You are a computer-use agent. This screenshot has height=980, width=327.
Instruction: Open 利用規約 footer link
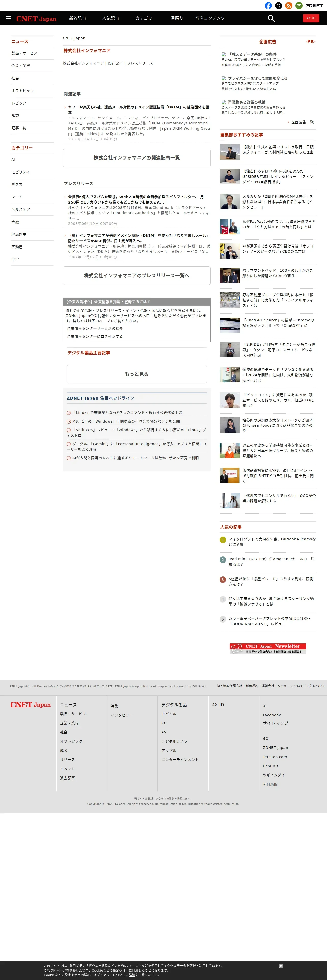pos(252,686)
